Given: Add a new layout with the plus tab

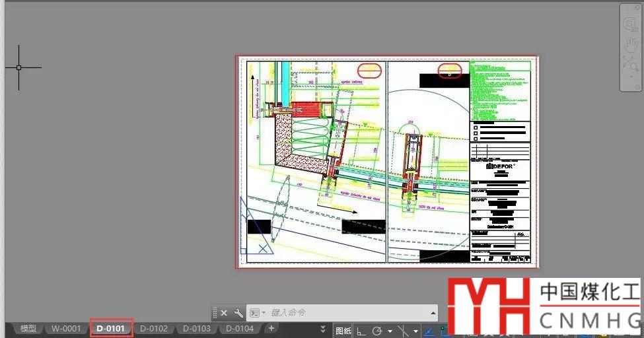Looking at the screenshot, I should pos(271,328).
